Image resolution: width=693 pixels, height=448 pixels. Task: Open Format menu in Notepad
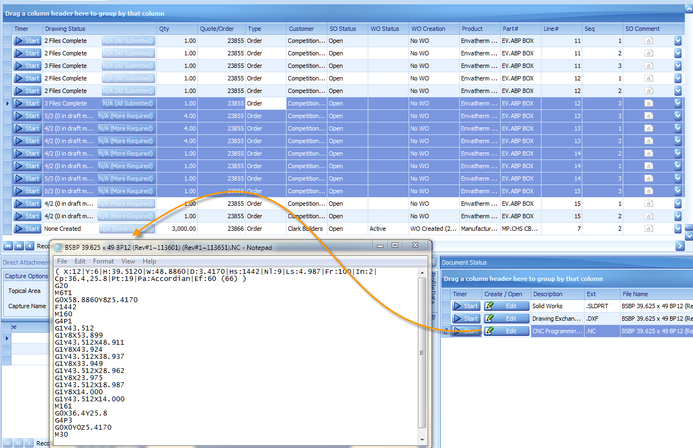103,261
